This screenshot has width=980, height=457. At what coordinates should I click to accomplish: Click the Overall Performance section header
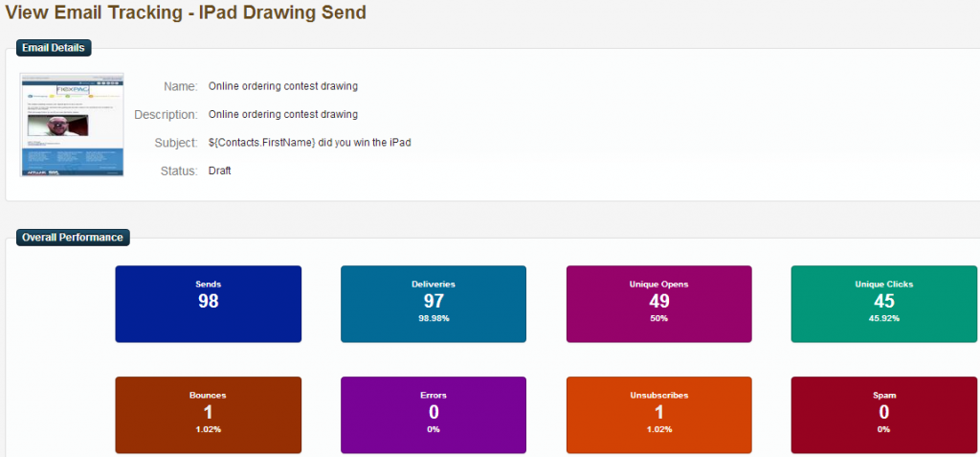[x=73, y=238]
